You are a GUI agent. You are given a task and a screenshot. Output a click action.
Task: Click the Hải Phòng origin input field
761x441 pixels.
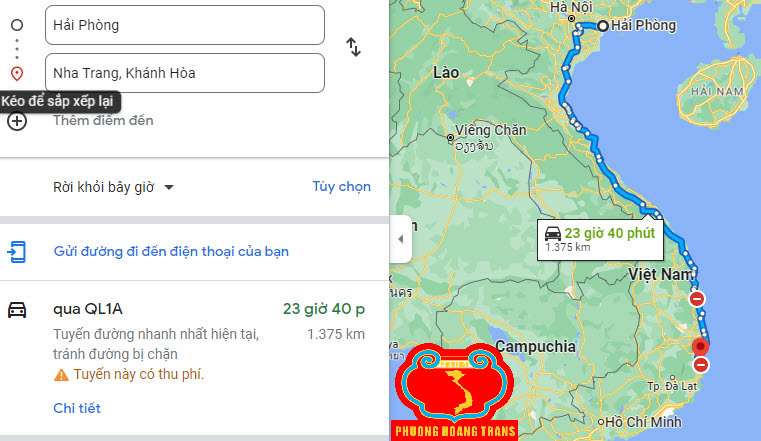pyautogui.click(x=185, y=25)
